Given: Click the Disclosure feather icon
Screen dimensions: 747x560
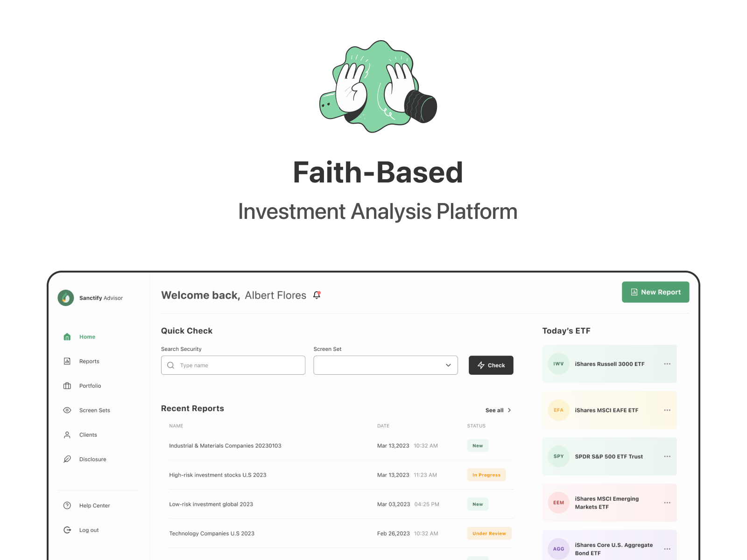Looking at the screenshot, I should click(x=67, y=459).
